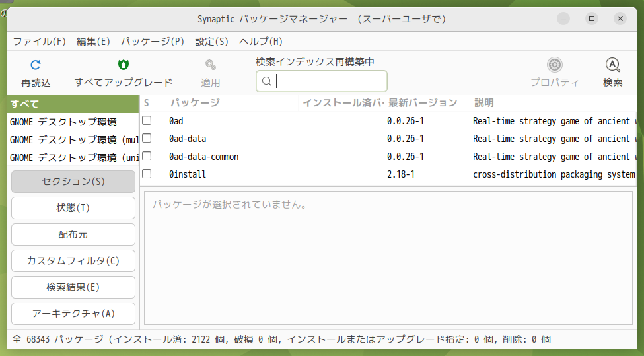Select GNOME デスクトップ環境 (mul section
This screenshot has width=644, height=356.
point(73,140)
